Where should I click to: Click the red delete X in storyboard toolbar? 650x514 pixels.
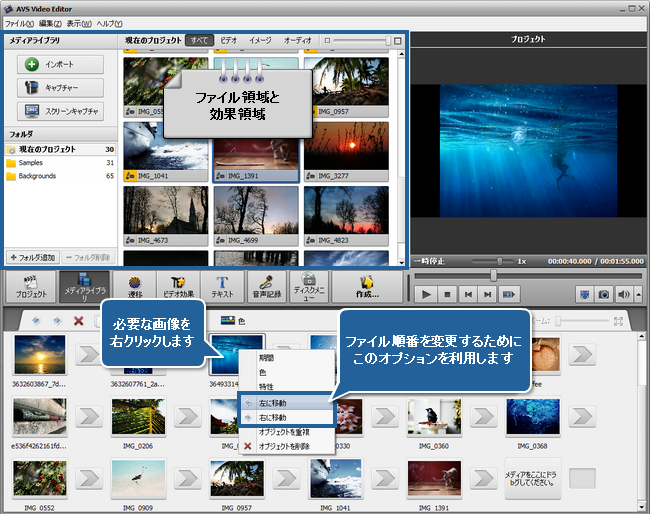(79, 321)
